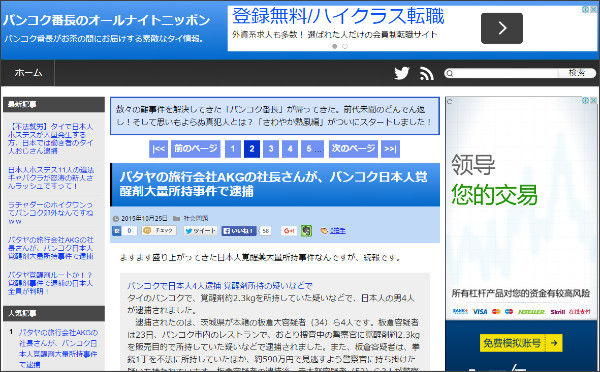Close the right sidebar ad
Viewport: 600px width, 372px height.
pyautogui.click(x=593, y=100)
